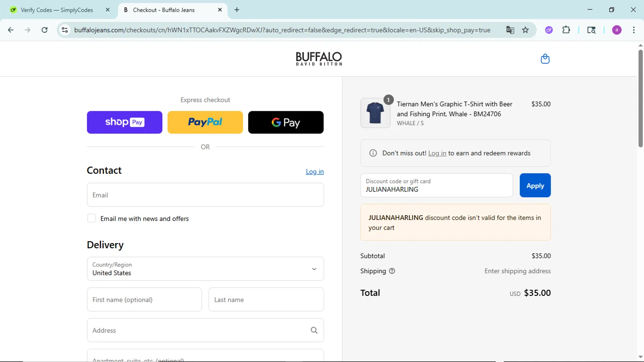This screenshot has width=644, height=362.
Task: View site information icon in address bar
Action: tap(65, 30)
